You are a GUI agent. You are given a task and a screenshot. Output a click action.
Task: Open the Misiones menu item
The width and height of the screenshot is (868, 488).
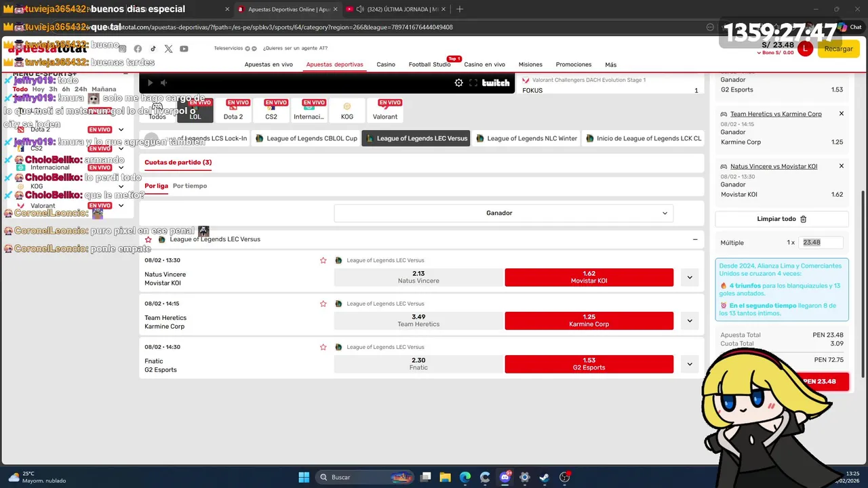(x=530, y=64)
